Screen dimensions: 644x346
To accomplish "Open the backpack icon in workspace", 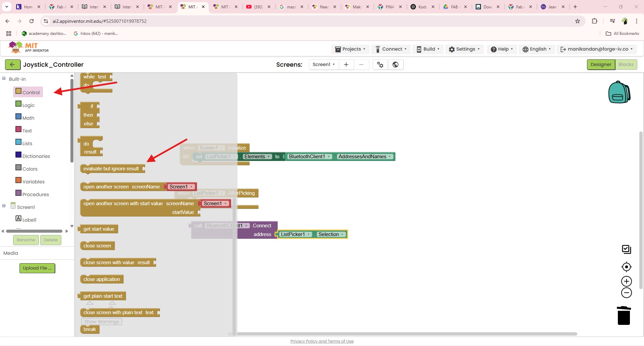I will point(619,92).
